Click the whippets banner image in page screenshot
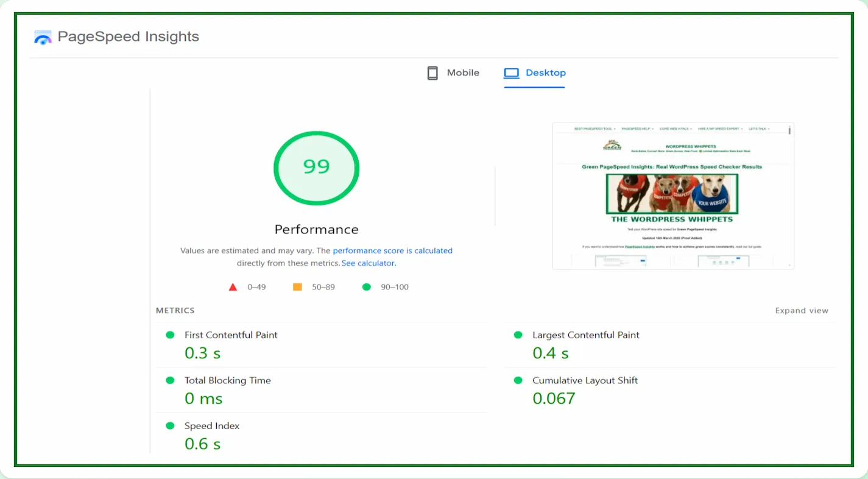Screen dimensions: 868x479 pos(672,194)
